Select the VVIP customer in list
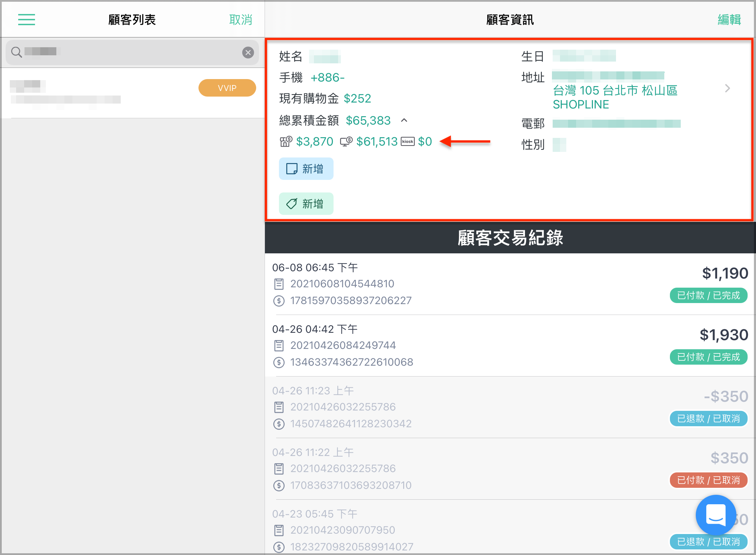The height and width of the screenshot is (555, 756). tap(133, 93)
